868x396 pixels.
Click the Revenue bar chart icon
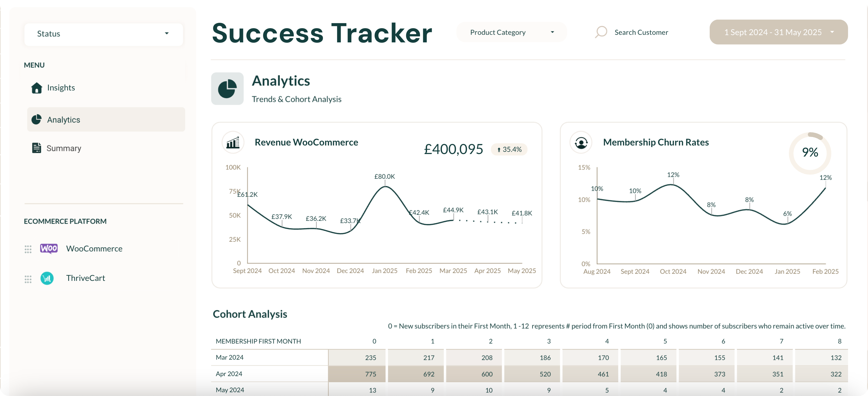(x=233, y=142)
